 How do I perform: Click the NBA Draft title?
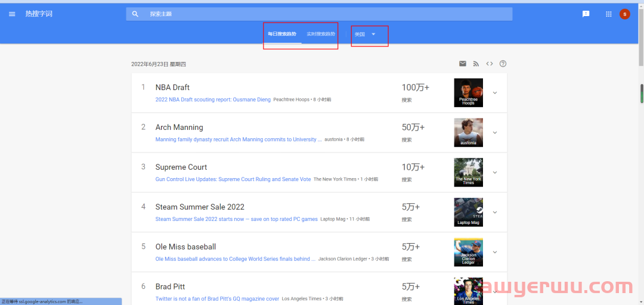click(172, 88)
